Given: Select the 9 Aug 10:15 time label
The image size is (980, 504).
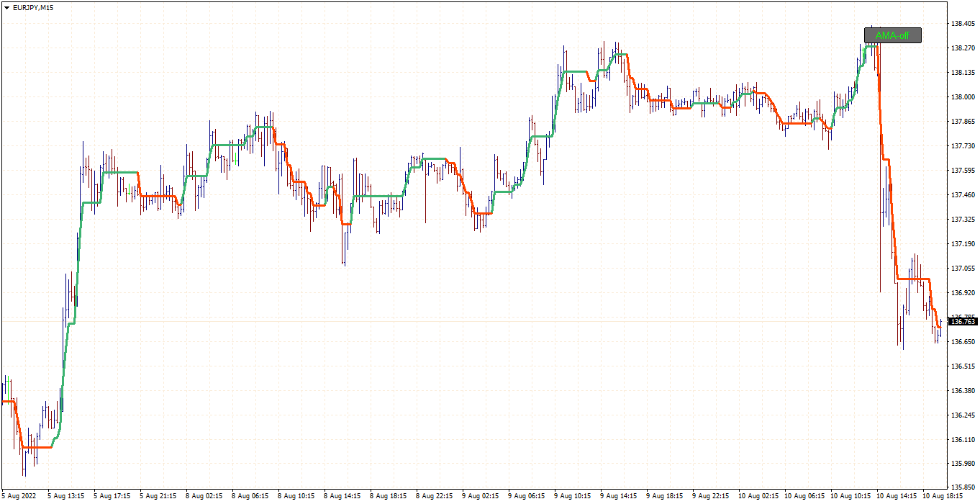Looking at the screenshot, I should click(573, 496).
